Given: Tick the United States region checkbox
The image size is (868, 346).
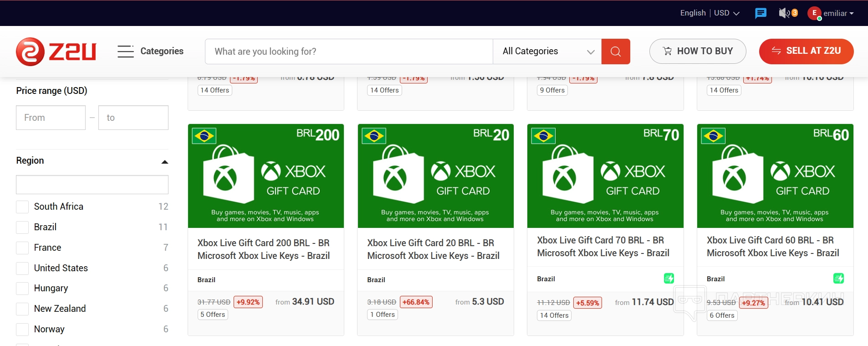Looking at the screenshot, I should coord(22,269).
